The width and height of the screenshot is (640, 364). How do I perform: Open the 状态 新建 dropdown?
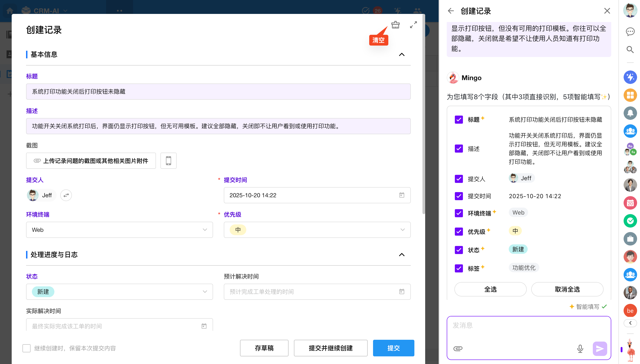coord(119,292)
